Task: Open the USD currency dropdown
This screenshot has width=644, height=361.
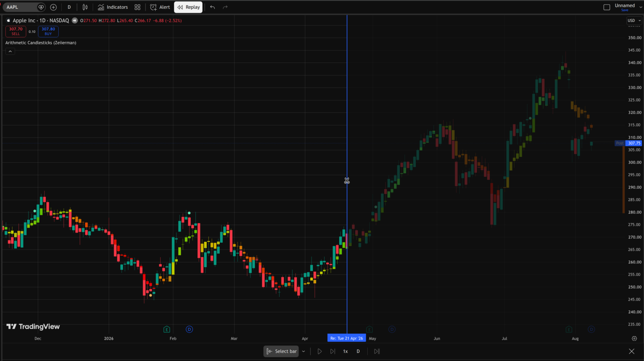Action: tap(634, 21)
